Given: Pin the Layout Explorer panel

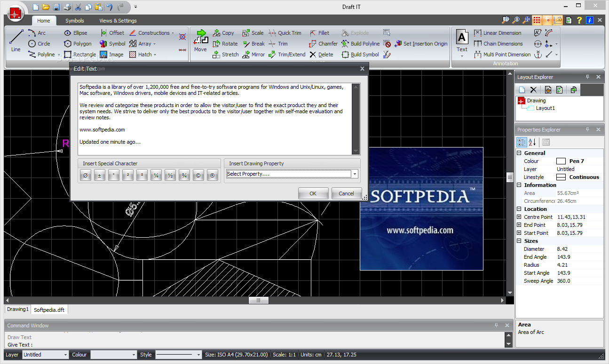Looking at the screenshot, I should click(x=587, y=77).
